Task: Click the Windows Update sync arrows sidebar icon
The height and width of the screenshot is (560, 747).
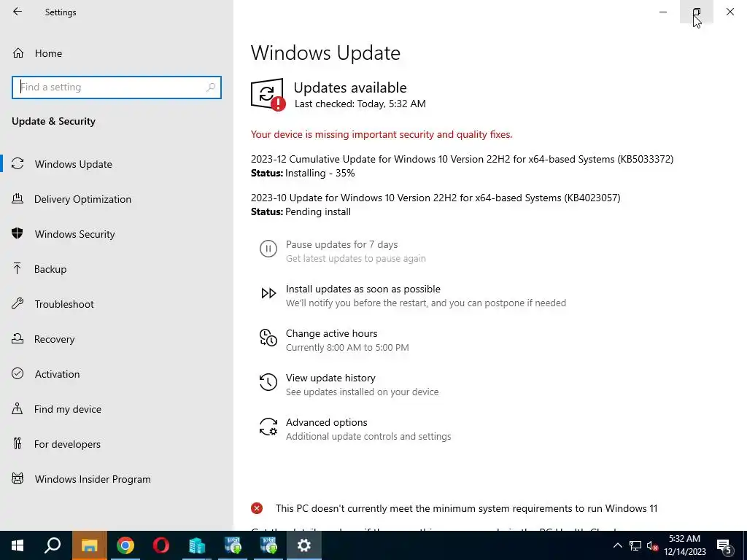Action: pos(18,164)
